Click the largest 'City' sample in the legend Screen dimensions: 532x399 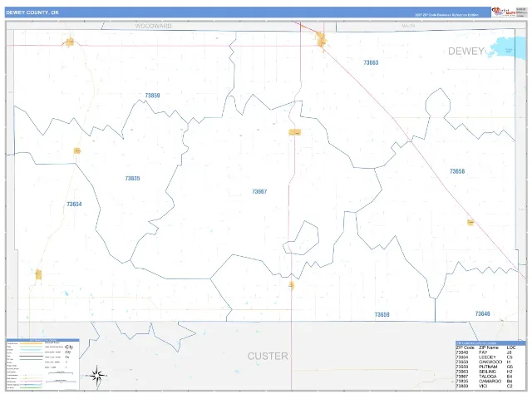coord(69,347)
